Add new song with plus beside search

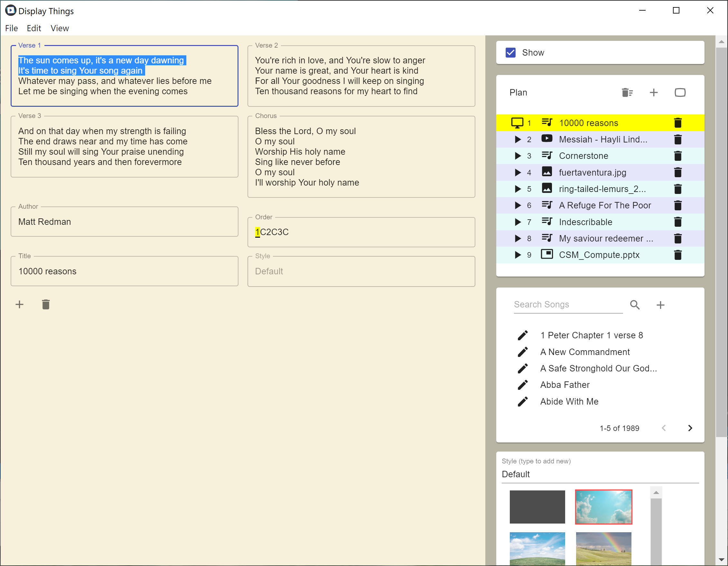click(x=660, y=305)
